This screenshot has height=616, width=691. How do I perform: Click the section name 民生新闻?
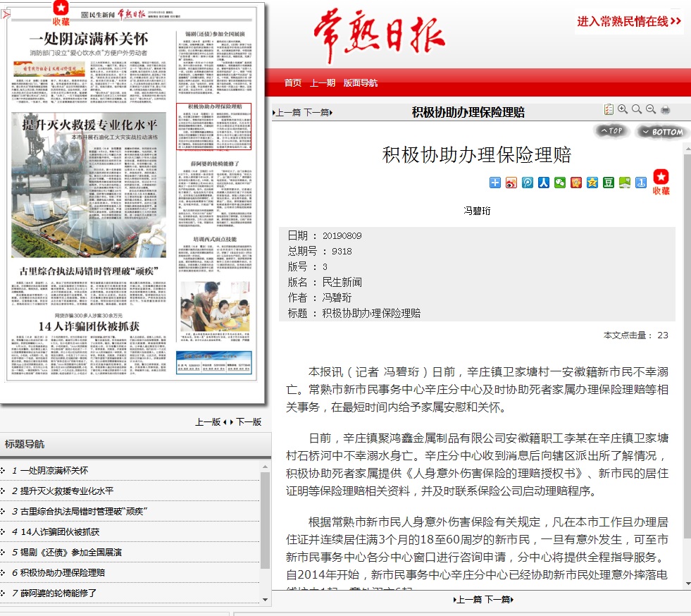[x=342, y=282]
